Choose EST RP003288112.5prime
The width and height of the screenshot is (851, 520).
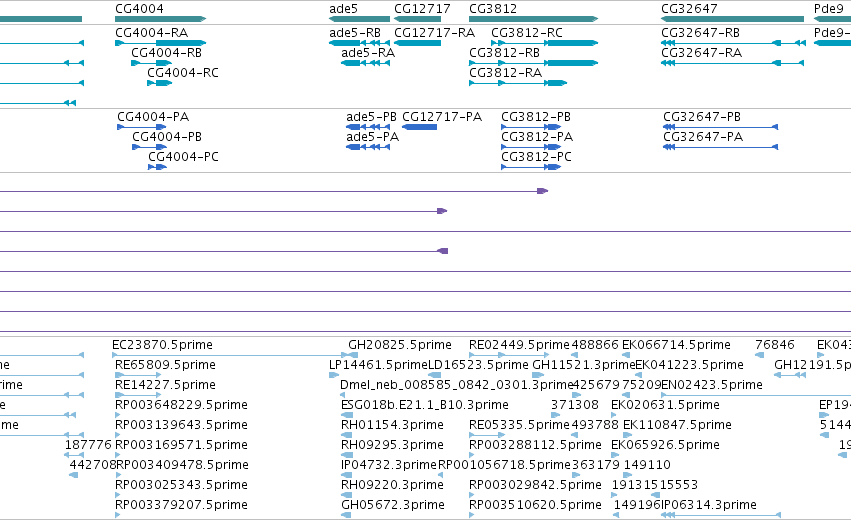pos(535,445)
